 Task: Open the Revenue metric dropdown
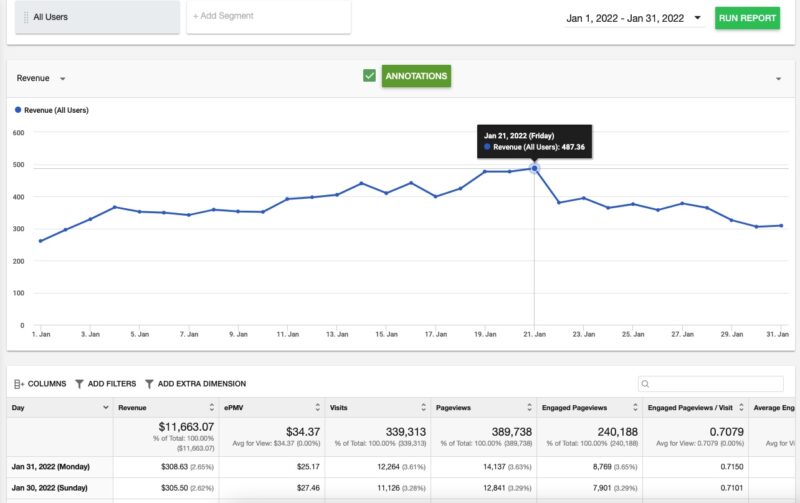(x=41, y=78)
